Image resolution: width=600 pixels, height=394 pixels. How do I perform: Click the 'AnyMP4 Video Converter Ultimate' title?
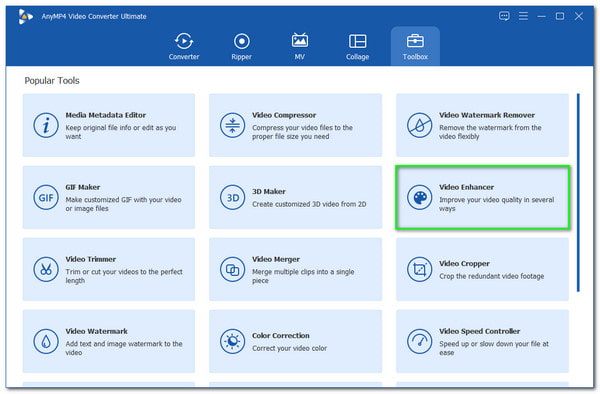tap(94, 16)
